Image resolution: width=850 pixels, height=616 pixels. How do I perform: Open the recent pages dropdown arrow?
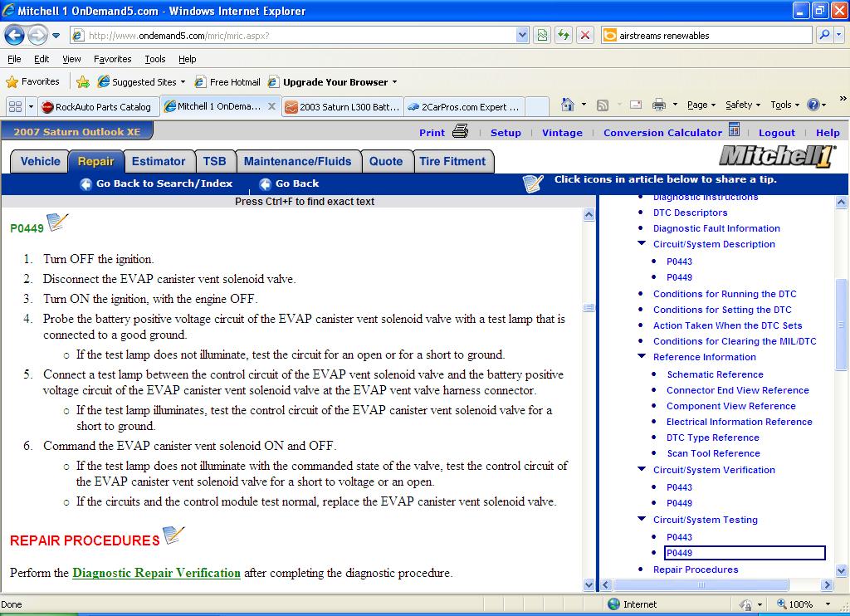click(x=56, y=36)
